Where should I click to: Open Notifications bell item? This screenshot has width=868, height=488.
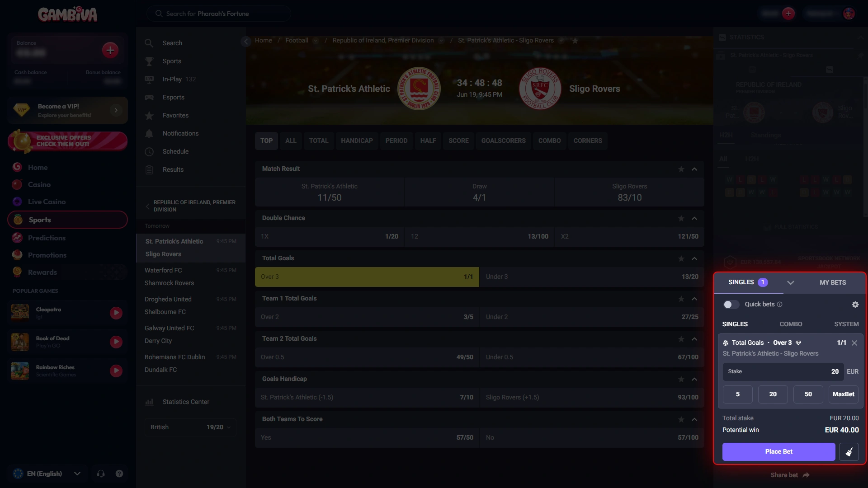tap(149, 133)
